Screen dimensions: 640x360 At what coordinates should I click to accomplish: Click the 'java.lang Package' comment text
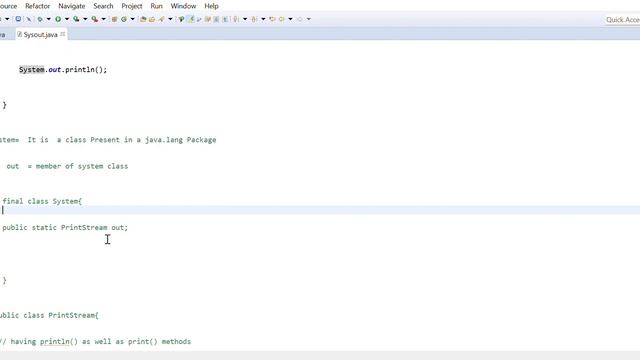[x=180, y=140]
